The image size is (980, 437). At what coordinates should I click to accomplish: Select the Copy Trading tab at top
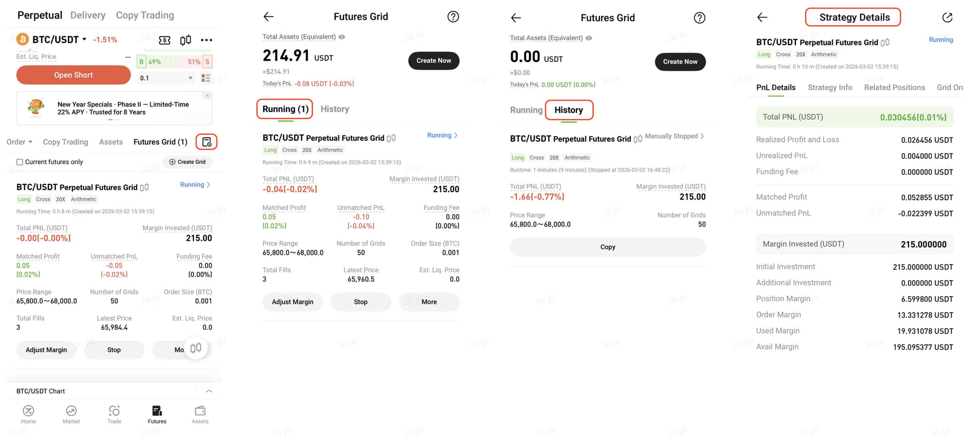pos(145,15)
